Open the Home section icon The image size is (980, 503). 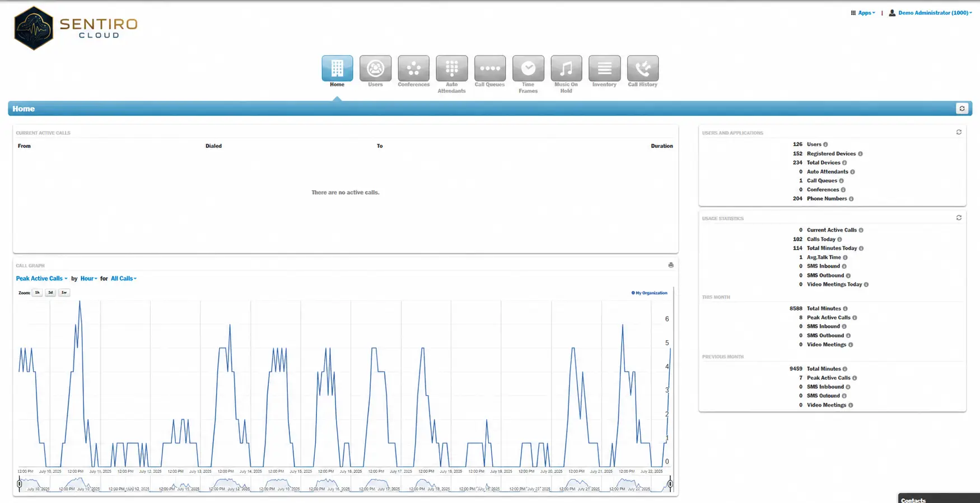(x=337, y=68)
